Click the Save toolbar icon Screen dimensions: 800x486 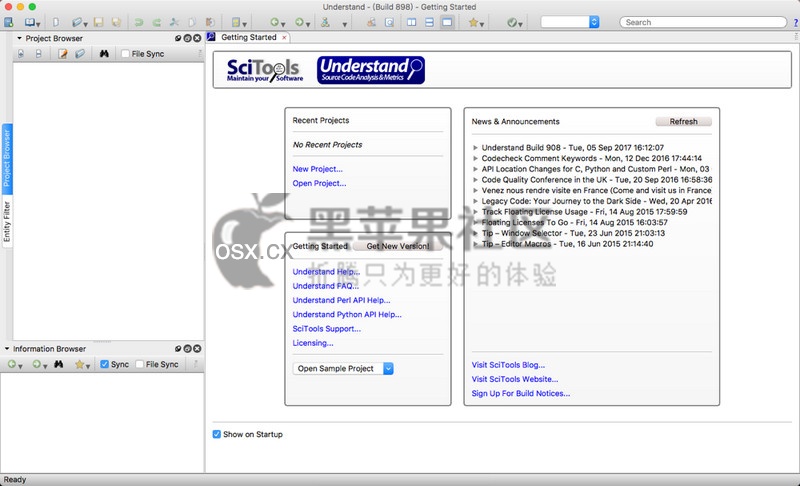pyautogui.click(x=98, y=22)
